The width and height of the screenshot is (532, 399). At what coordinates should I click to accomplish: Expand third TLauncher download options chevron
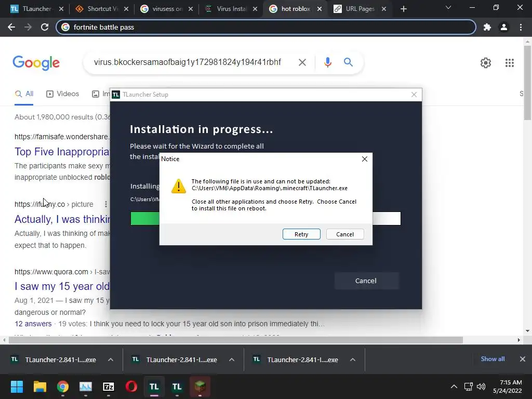point(353,360)
